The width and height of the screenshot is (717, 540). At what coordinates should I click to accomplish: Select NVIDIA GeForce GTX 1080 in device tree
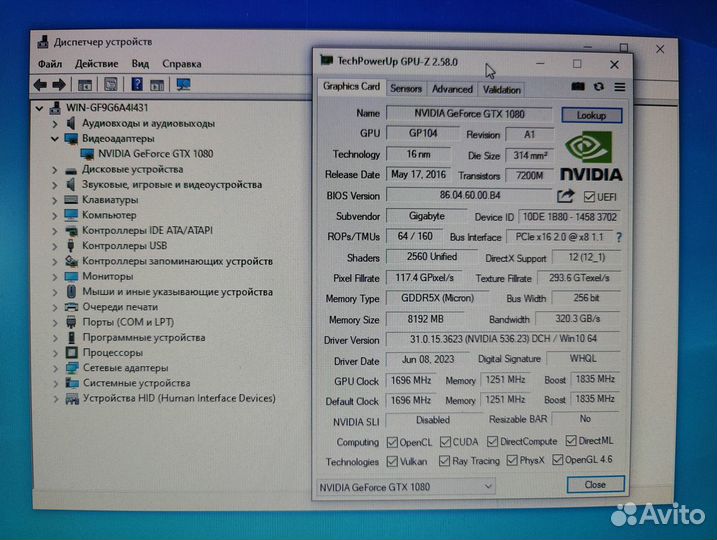tap(155, 154)
